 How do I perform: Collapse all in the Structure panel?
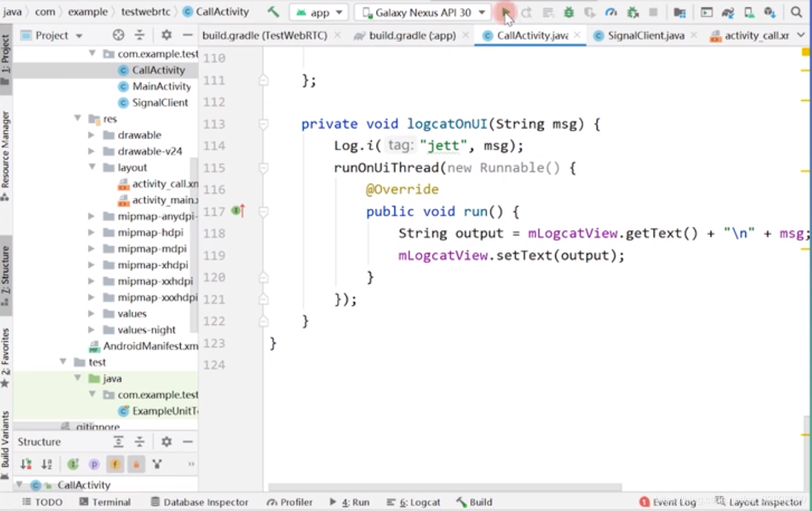[x=140, y=442]
